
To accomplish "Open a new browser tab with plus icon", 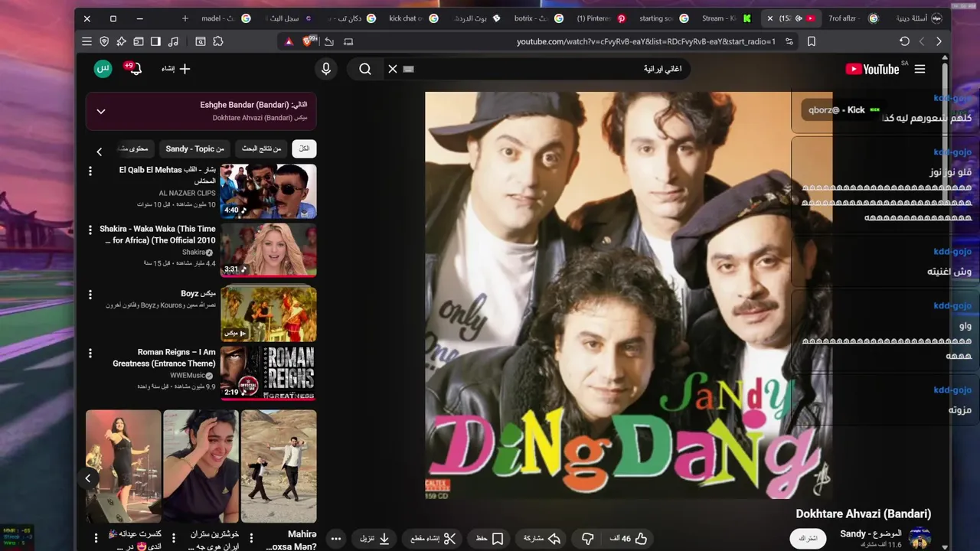I will coord(185,18).
